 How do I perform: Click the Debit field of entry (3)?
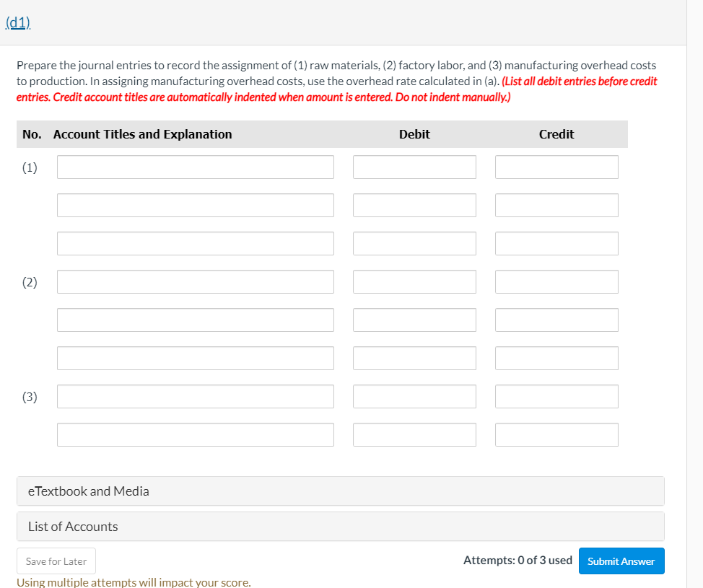pos(414,396)
